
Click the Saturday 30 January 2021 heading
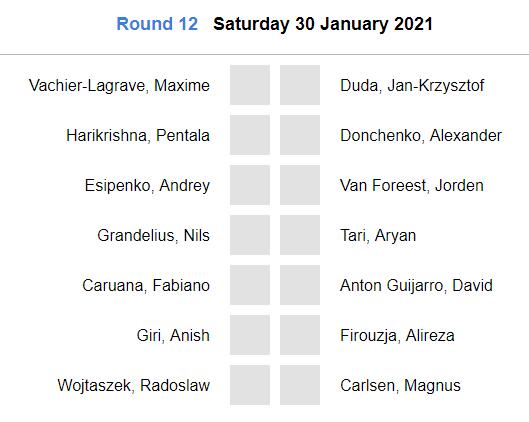pos(323,24)
